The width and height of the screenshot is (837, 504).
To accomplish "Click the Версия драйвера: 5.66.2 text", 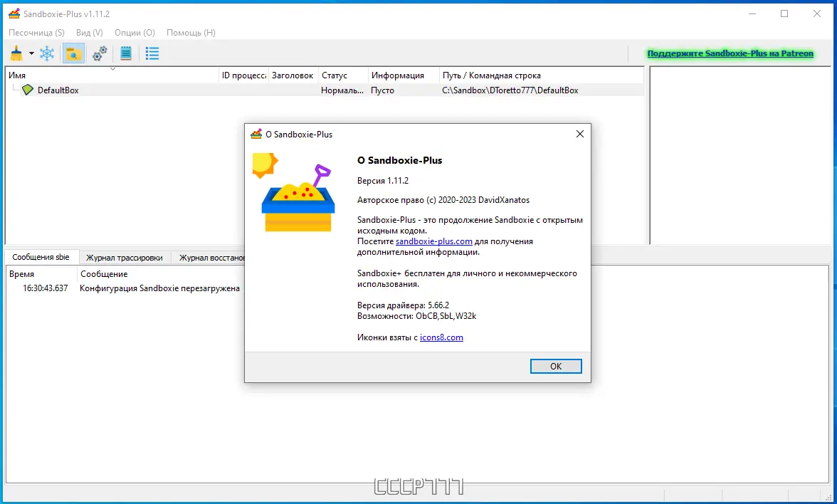I will pos(403,305).
